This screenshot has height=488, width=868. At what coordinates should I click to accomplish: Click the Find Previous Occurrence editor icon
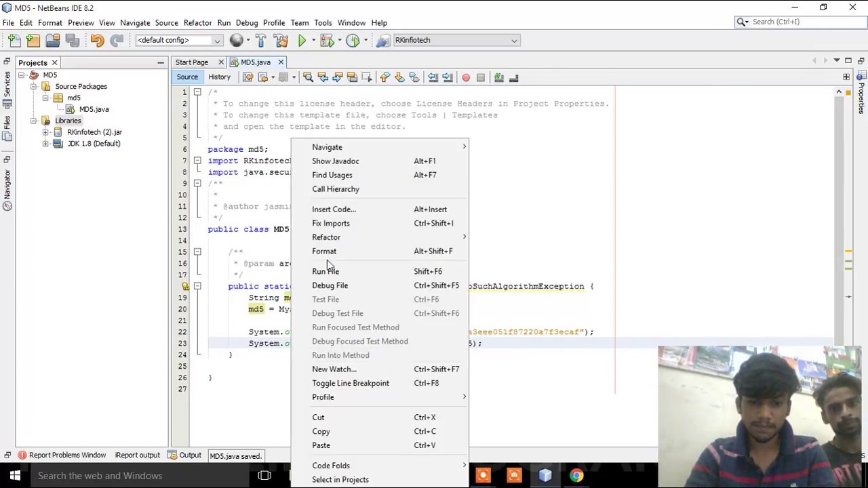click(323, 77)
